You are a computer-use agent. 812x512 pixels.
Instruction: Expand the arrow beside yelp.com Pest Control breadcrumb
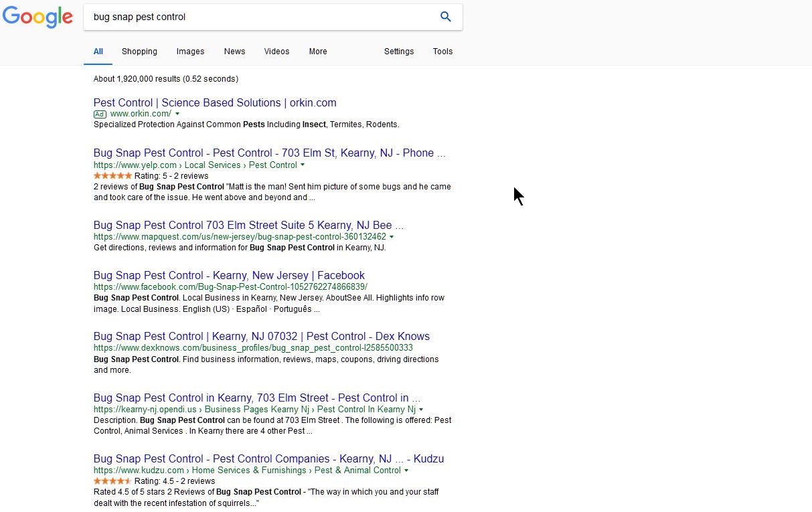tap(303, 165)
